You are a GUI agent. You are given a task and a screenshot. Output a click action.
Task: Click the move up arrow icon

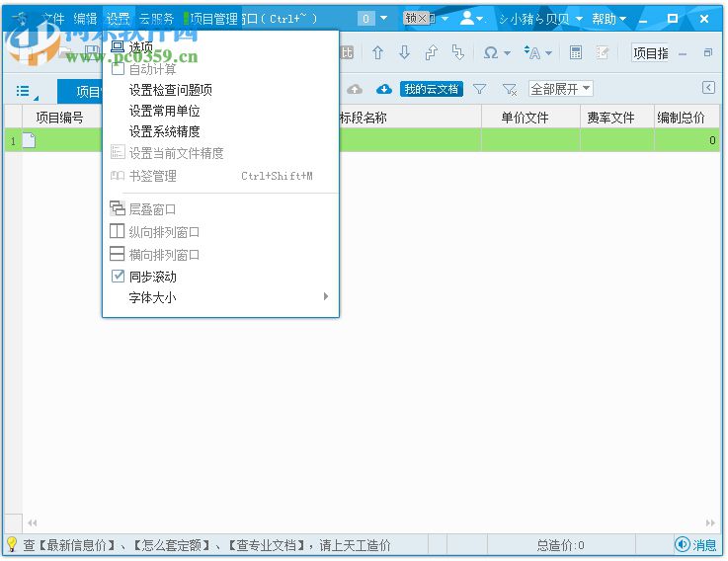377,53
